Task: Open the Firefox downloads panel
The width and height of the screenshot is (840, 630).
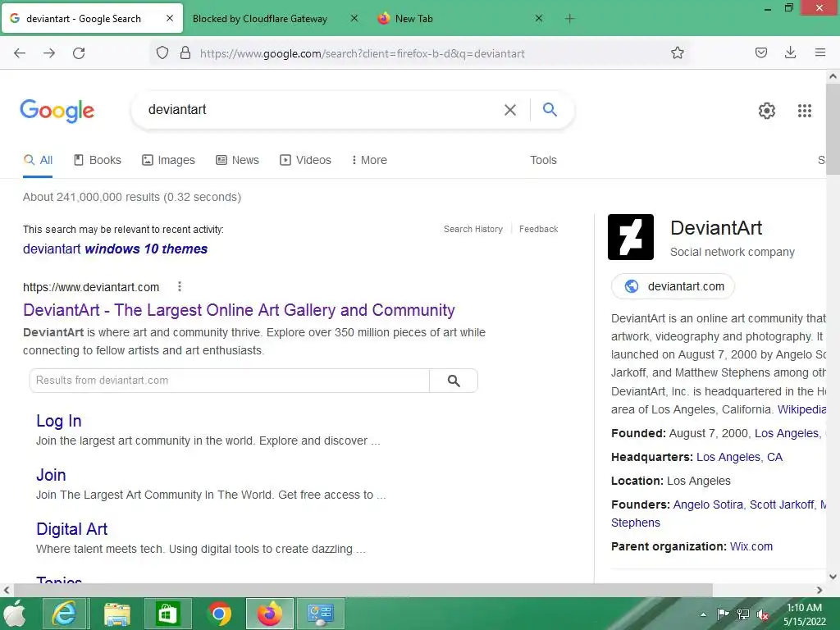Action: 790,52
